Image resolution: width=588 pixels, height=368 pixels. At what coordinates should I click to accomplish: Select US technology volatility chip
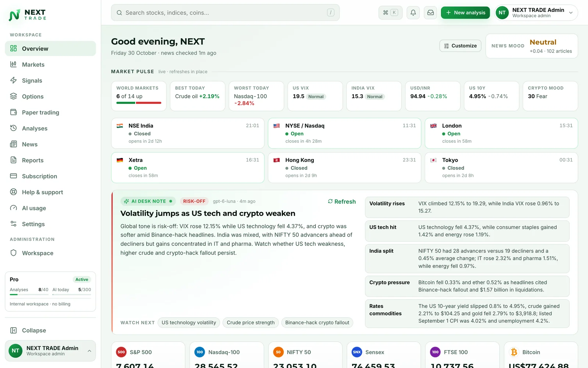189,323
